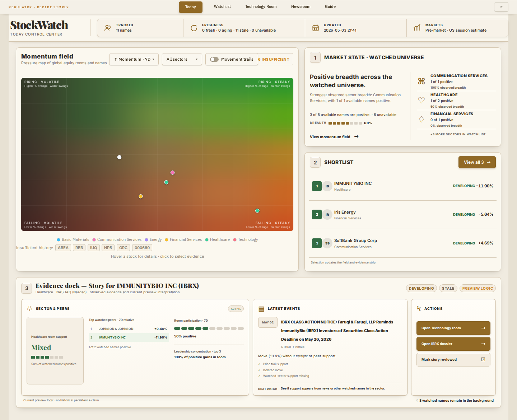Open the Guide tab

pos(330,6)
